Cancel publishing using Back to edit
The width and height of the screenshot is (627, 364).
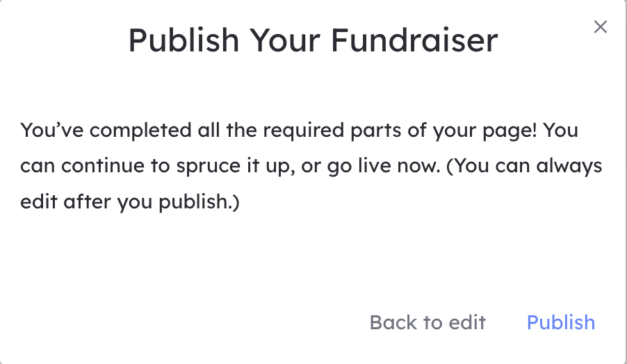(427, 322)
